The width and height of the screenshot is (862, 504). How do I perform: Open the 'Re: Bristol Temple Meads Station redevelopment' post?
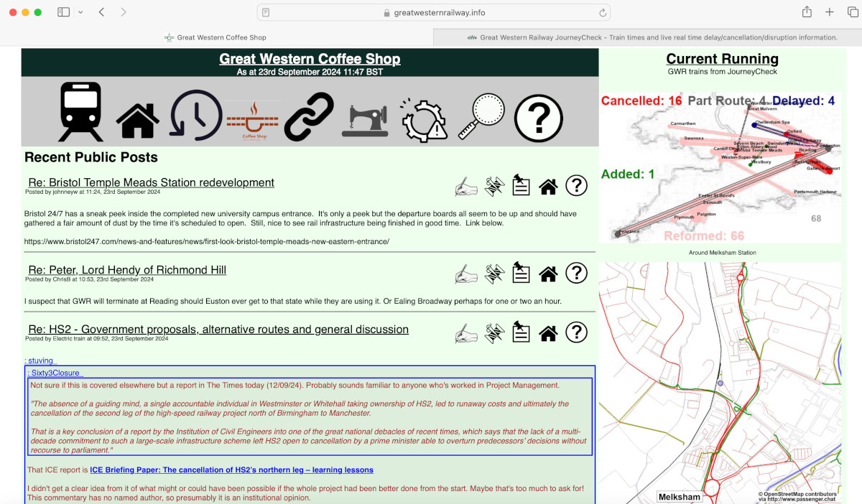coord(151,182)
